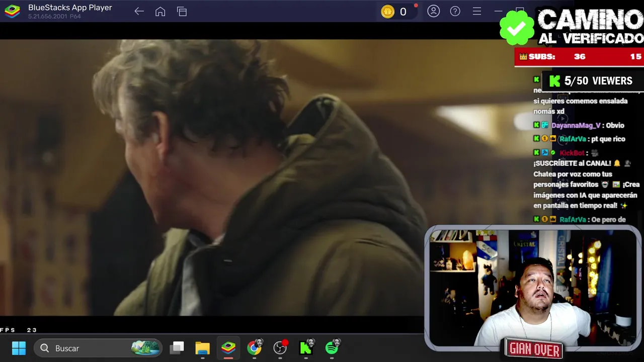Click the 'FPS 23' counter text
The height and width of the screenshot is (362, 644).
tap(19, 330)
